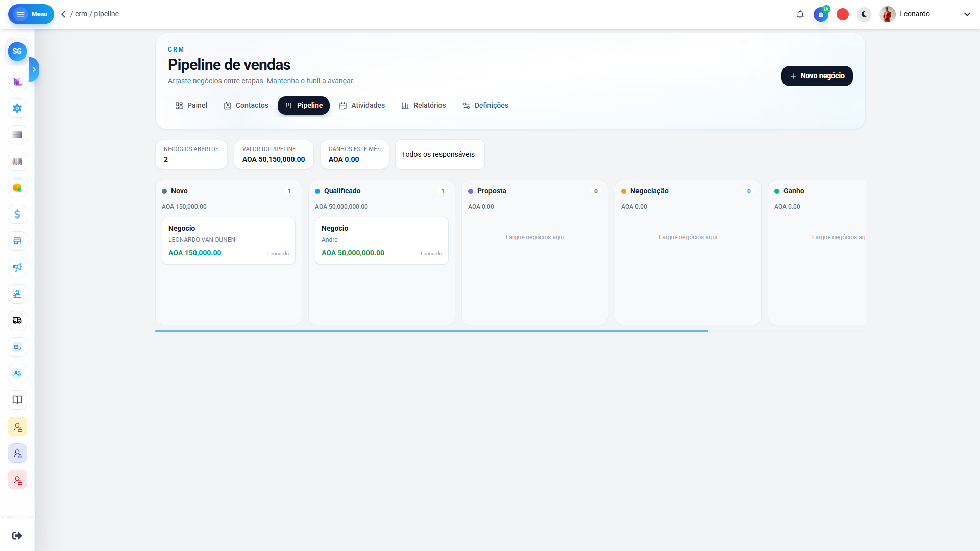Click the horizontal pipeline scrollbar

tap(432, 331)
